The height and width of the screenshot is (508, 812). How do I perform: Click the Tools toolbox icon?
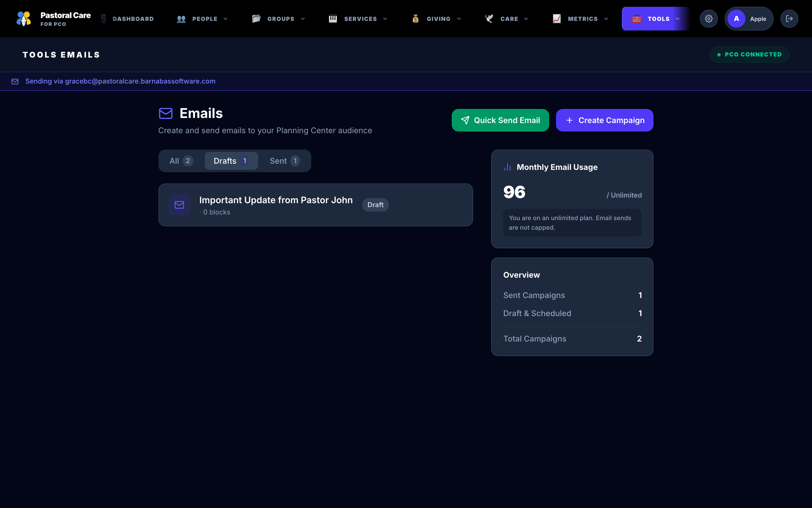(637, 19)
